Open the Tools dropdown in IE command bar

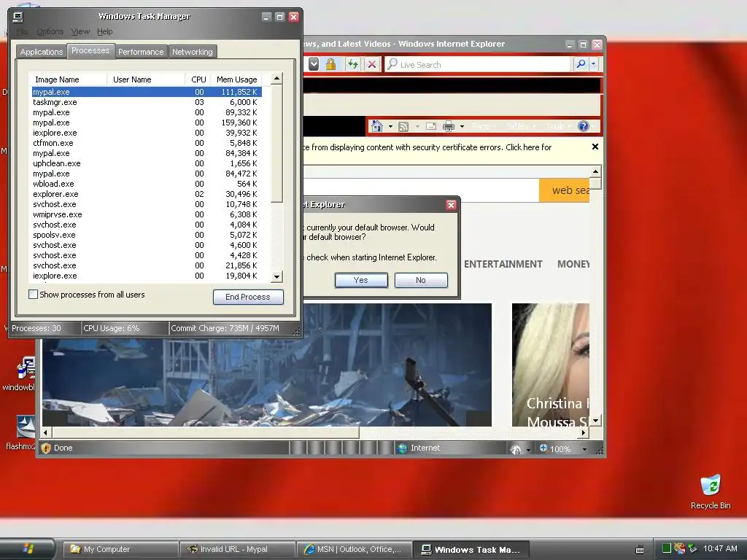(557, 126)
